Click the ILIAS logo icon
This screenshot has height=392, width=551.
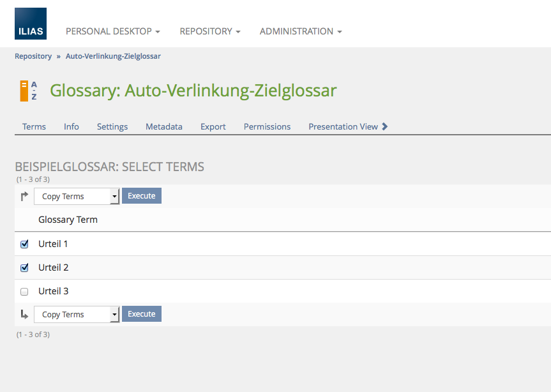tap(31, 24)
